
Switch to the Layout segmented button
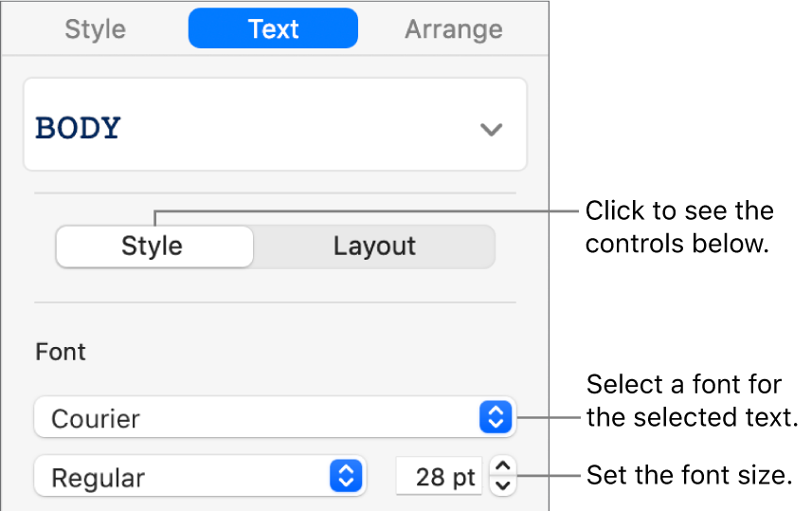pos(374,246)
